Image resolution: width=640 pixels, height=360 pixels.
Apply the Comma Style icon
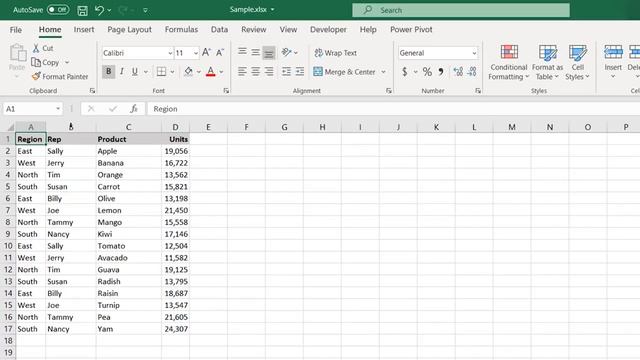coord(441,72)
